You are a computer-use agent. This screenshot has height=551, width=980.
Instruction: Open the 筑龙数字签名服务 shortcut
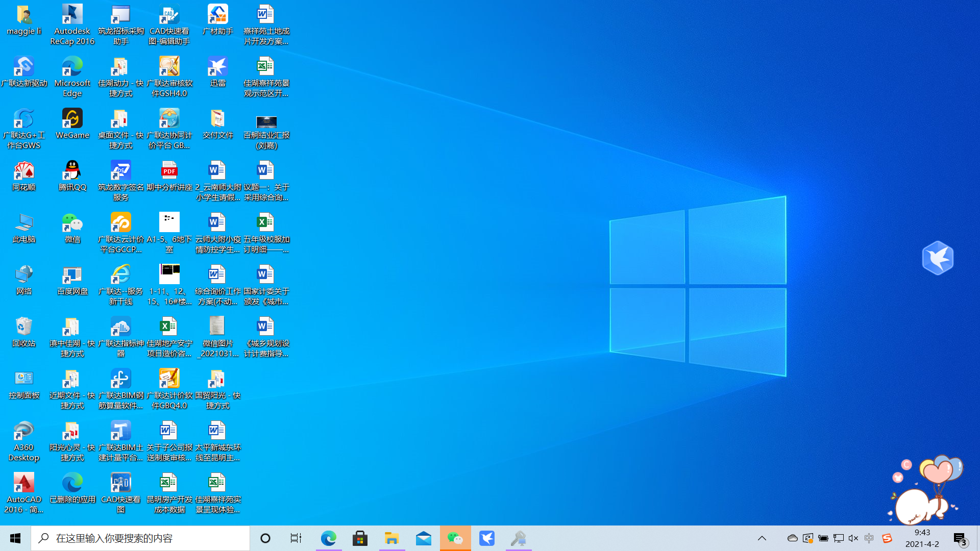click(121, 181)
